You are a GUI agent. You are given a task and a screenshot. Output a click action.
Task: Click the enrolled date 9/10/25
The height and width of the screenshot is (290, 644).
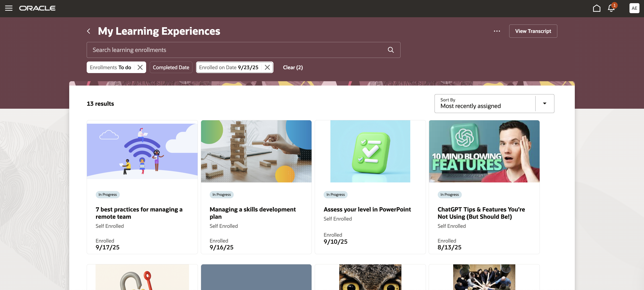335,242
